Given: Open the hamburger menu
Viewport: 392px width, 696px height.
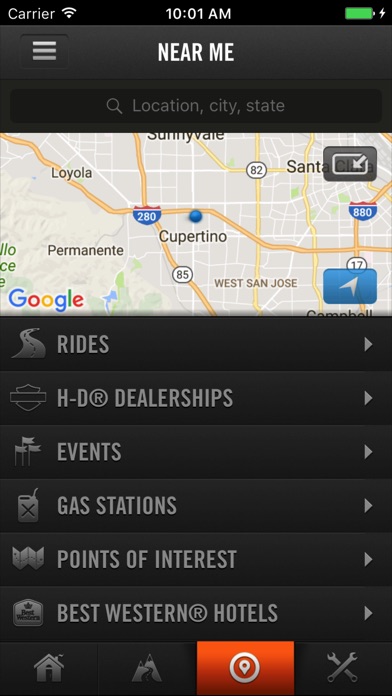Looking at the screenshot, I should tap(44, 51).
